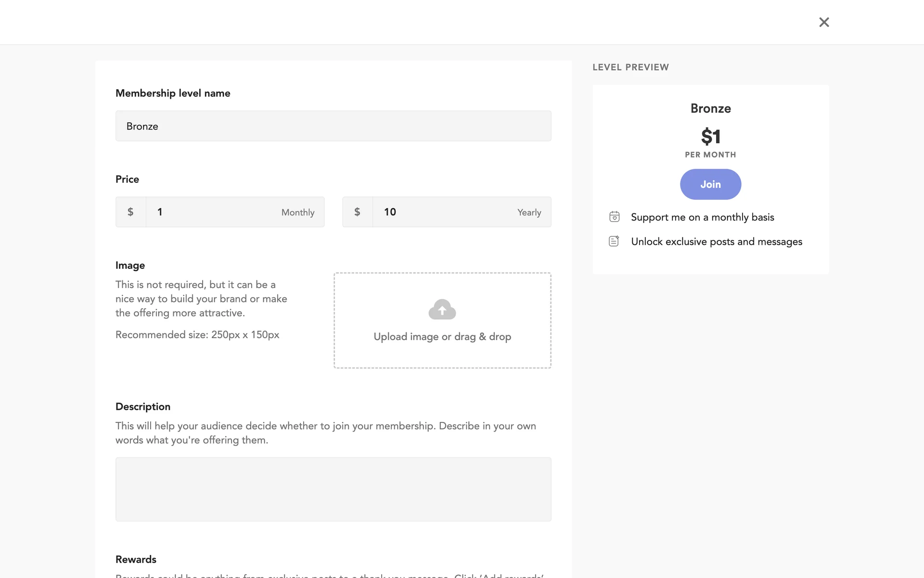Click the Monthly label in price field
The height and width of the screenshot is (578, 924).
[x=297, y=212]
